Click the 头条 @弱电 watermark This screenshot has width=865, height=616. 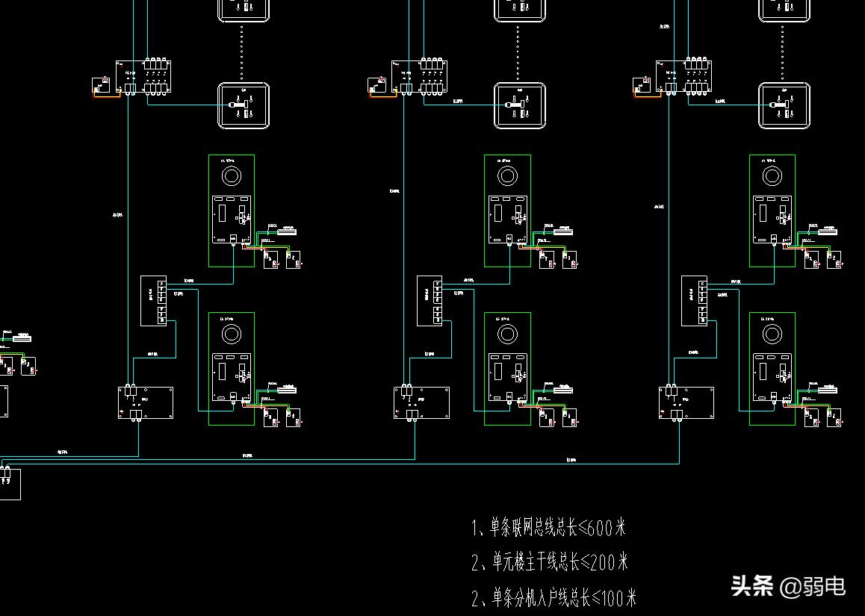point(787,585)
